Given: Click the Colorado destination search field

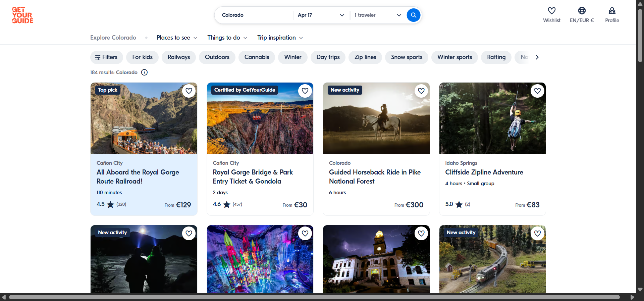Looking at the screenshot, I should [254, 15].
